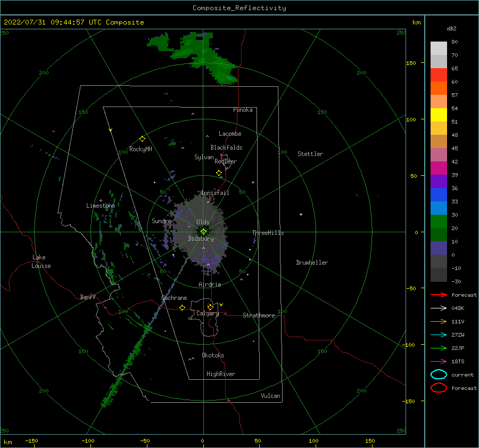Screen dimensions: 479x448
Task: Click the white plus marker south of Stettler
Action: pos(301,214)
